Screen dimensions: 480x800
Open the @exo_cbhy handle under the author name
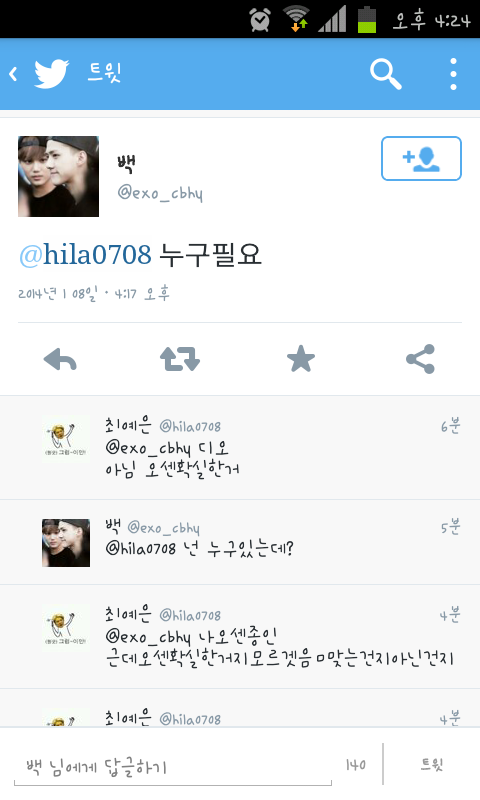pyautogui.click(x=160, y=193)
